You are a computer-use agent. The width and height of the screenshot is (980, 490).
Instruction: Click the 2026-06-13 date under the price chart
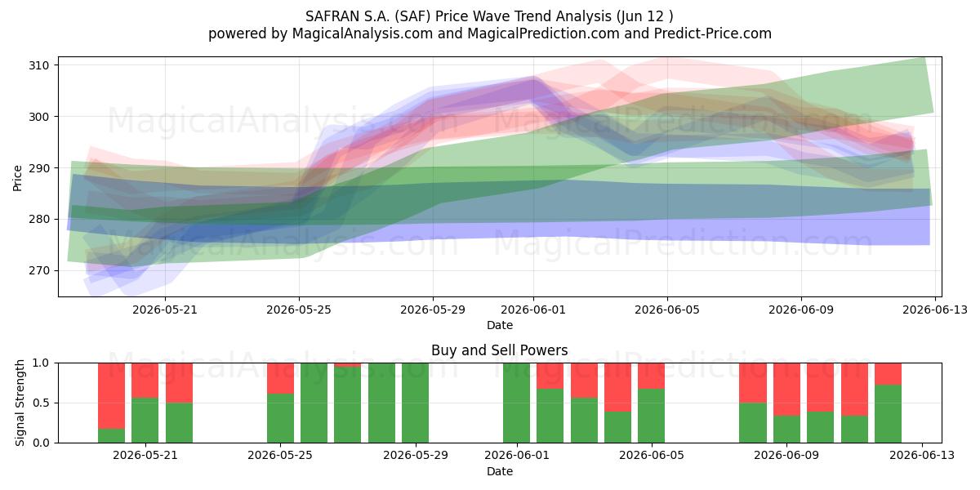934,310
